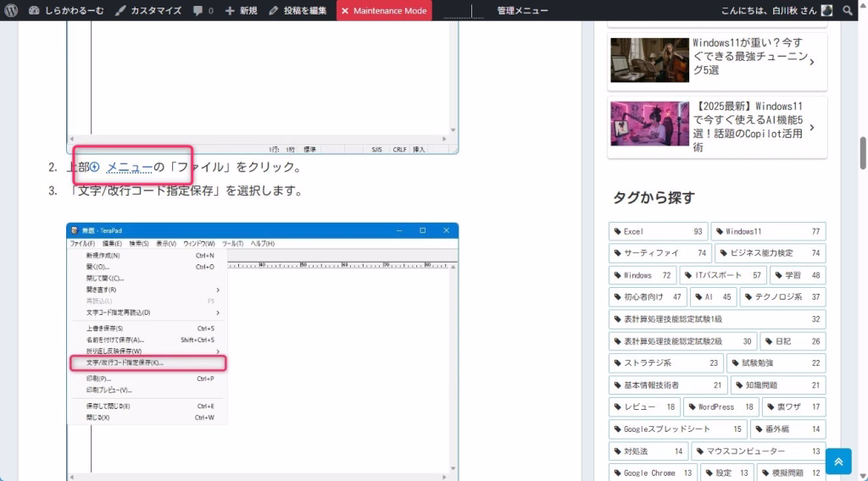Open Windows11が重い？ article title
The height and width of the screenshot is (481, 868).
(749, 57)
